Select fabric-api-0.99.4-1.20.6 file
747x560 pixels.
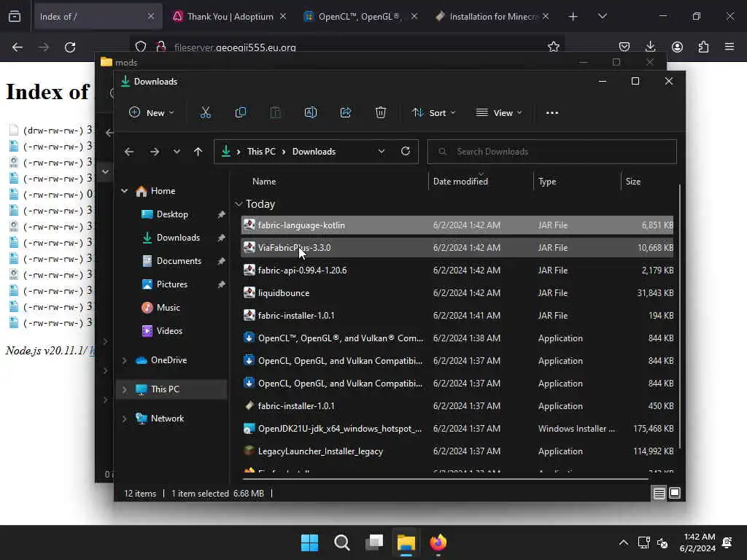click(457, 271)
